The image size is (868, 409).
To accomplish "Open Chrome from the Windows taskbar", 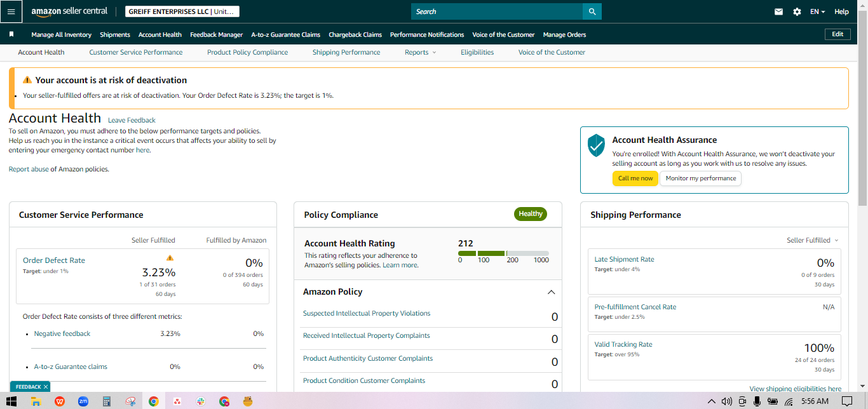I will tap(153, 401).
